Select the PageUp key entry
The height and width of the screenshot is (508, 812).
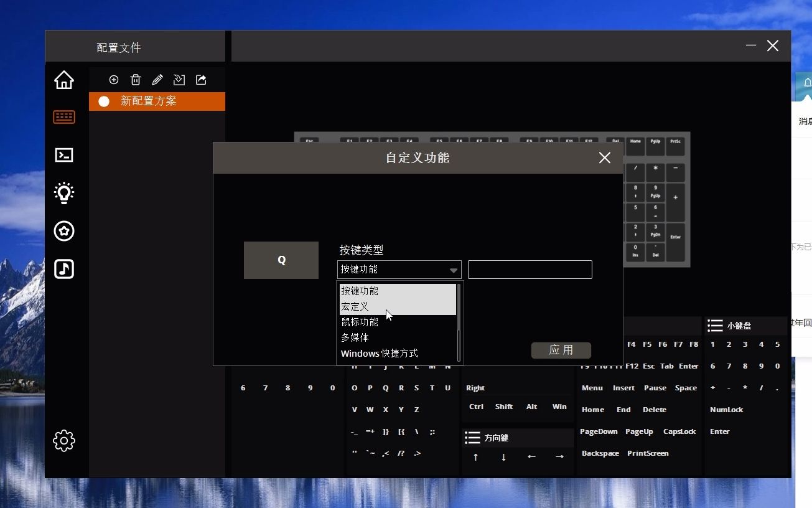640,431
